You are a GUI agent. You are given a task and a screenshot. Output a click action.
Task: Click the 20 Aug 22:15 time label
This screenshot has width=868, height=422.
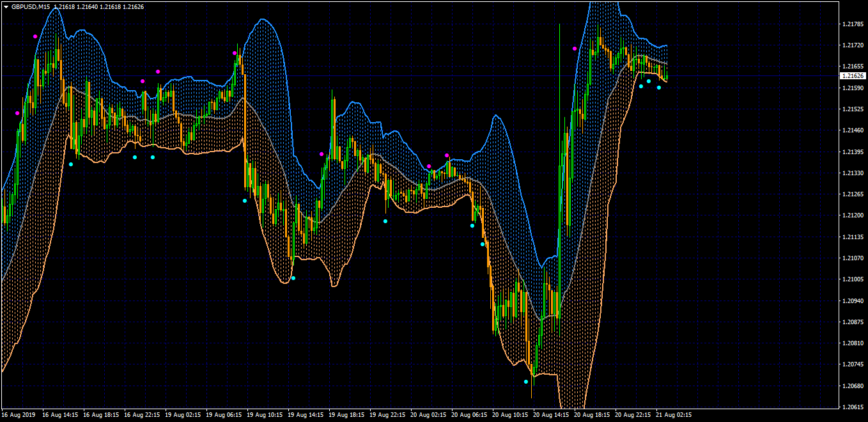(x=633, y=415)
